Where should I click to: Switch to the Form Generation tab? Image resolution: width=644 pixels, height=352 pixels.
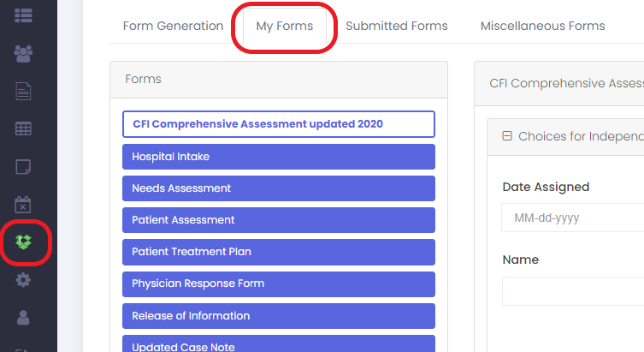pyautogui.click(x=173, y=26)
